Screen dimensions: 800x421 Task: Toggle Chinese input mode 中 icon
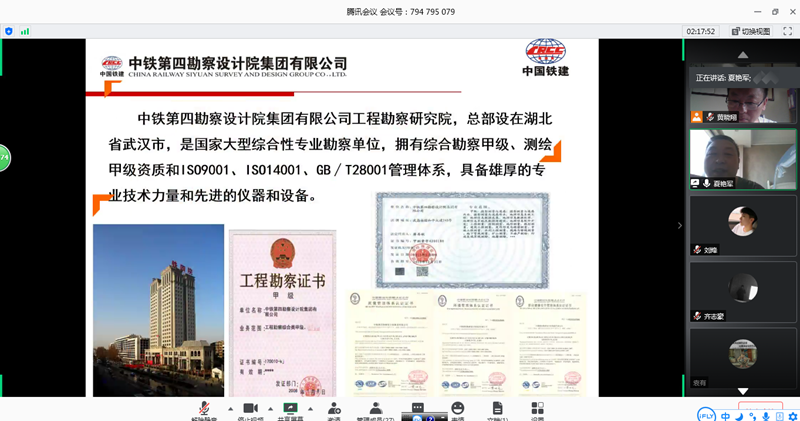click(x=726, y=416)
